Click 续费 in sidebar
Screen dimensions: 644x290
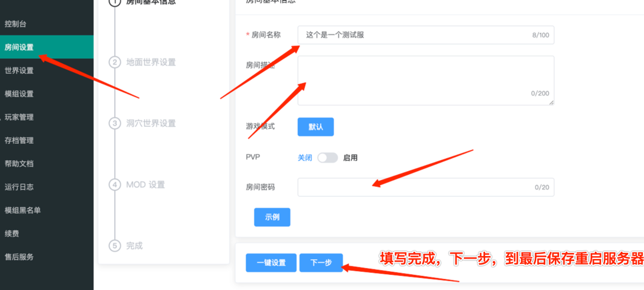[12, 234]
